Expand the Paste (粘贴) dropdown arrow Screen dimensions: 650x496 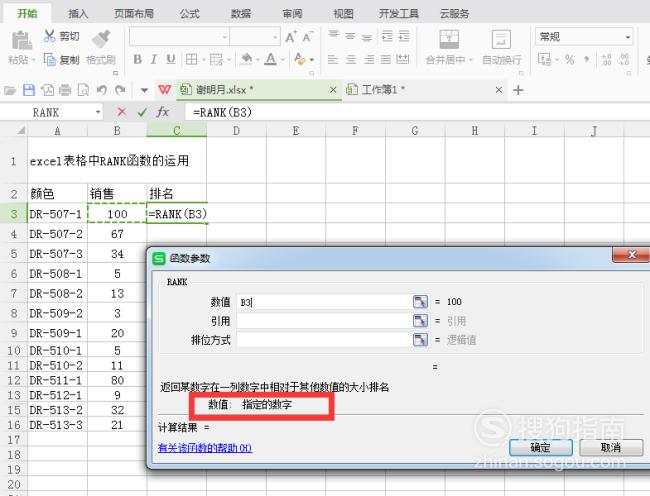(x=34, y=60)
